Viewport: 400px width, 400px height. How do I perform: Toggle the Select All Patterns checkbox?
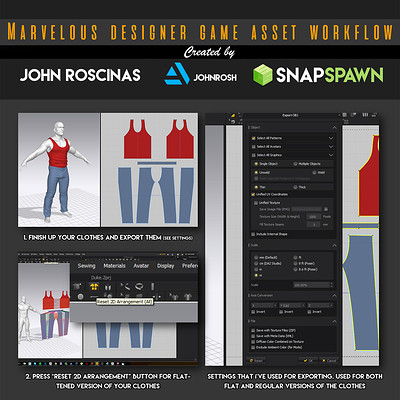click(254, 138)
